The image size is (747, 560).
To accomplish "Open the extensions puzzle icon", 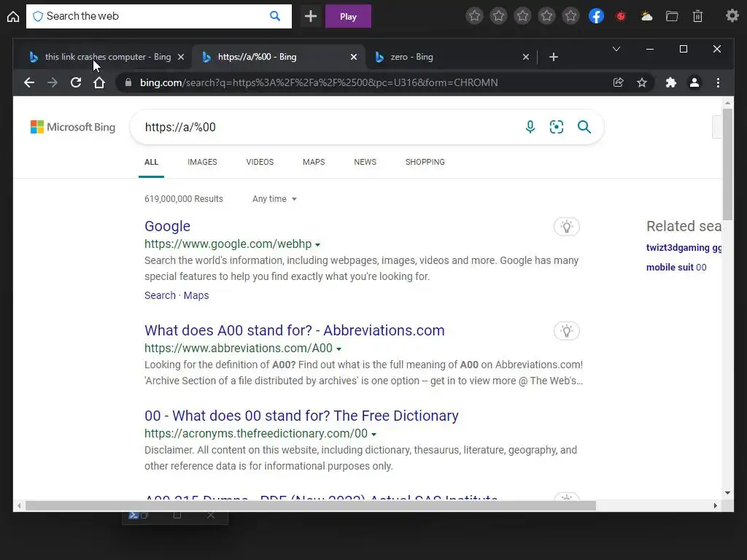I will (x=671, y=82).
